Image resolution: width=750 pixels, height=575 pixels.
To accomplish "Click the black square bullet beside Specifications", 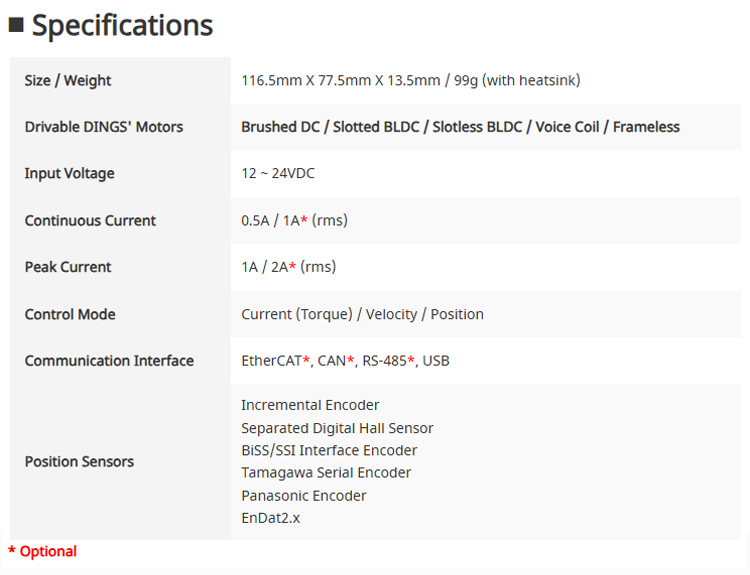I will click(16, 25).
